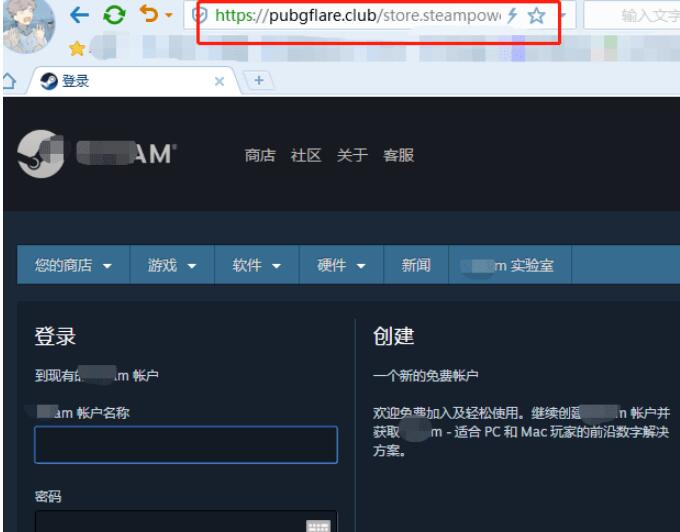The height and width of the screenshot is (532, 680).
Task: Click the green refresh icon
Action: 114,15
